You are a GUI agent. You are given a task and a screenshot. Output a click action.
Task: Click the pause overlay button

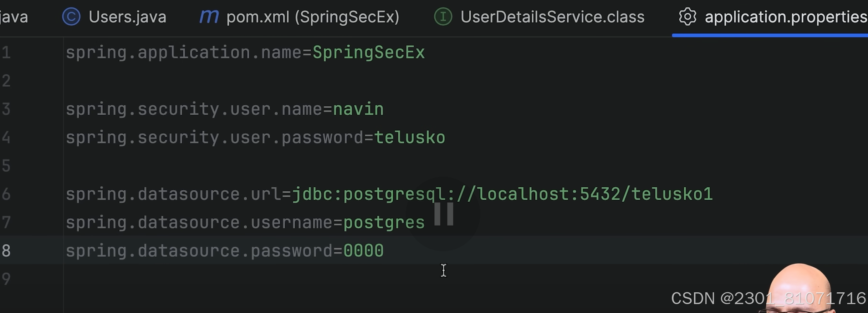pyautogui.click(x=444, y=214)
